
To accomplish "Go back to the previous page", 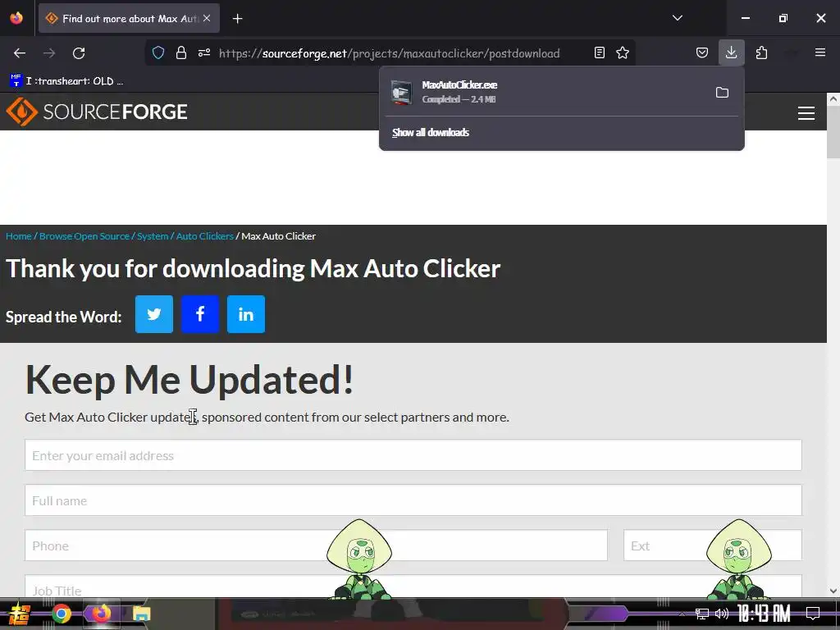I will (x=20, y=53).
